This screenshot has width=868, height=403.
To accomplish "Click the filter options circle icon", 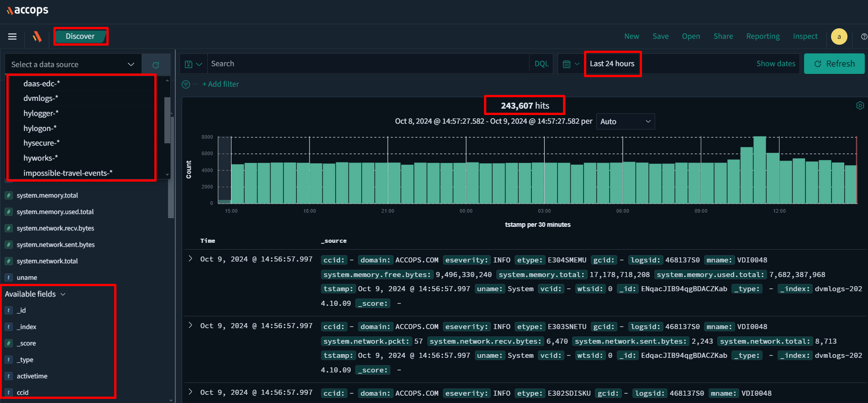I will pos(186,84).
